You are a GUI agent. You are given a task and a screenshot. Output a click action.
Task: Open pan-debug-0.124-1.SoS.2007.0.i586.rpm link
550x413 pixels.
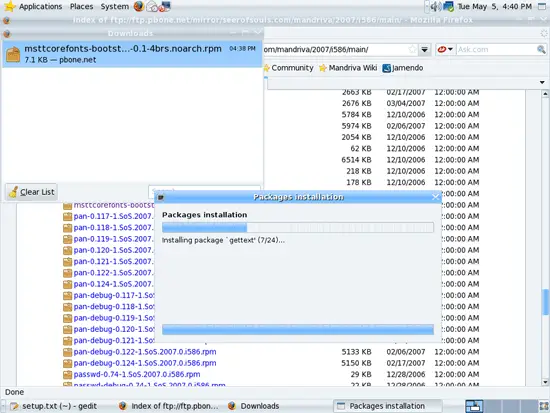pos(145,363)
